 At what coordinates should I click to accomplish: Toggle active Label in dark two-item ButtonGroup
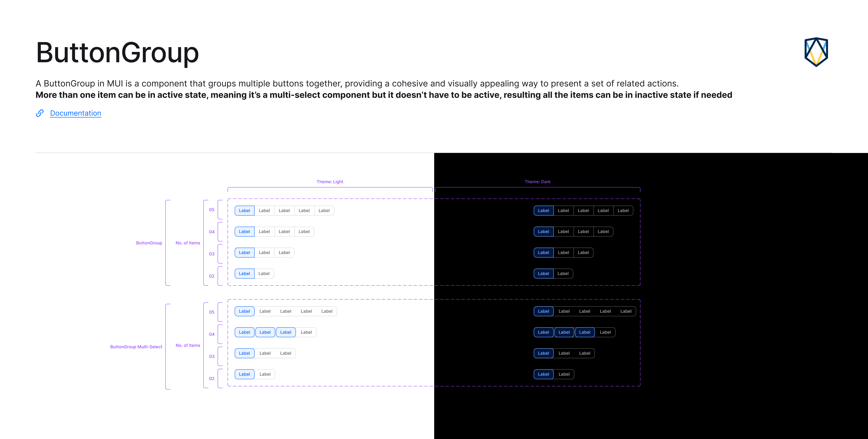[543, 273]
